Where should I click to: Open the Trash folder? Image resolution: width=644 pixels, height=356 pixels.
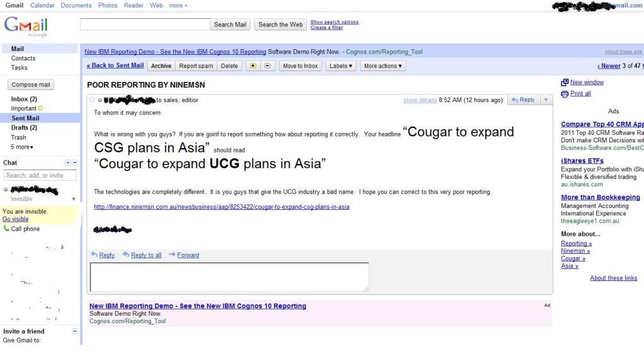18,137
